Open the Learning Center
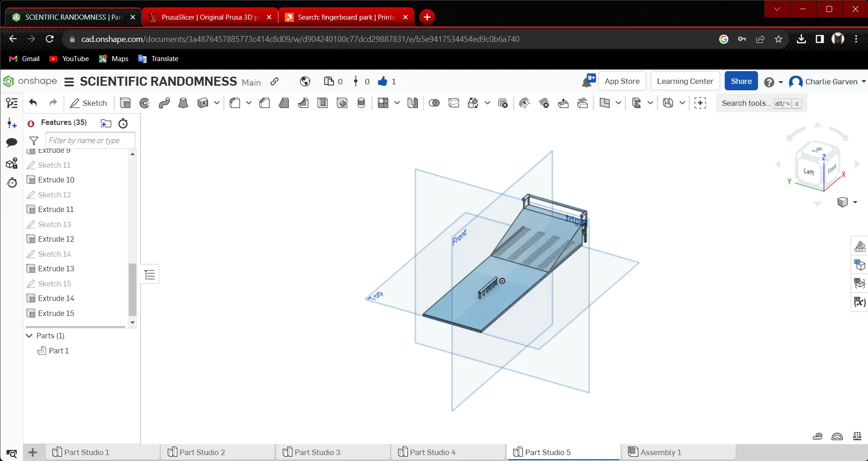Viewport: 868px width, 461px height. 685,81
